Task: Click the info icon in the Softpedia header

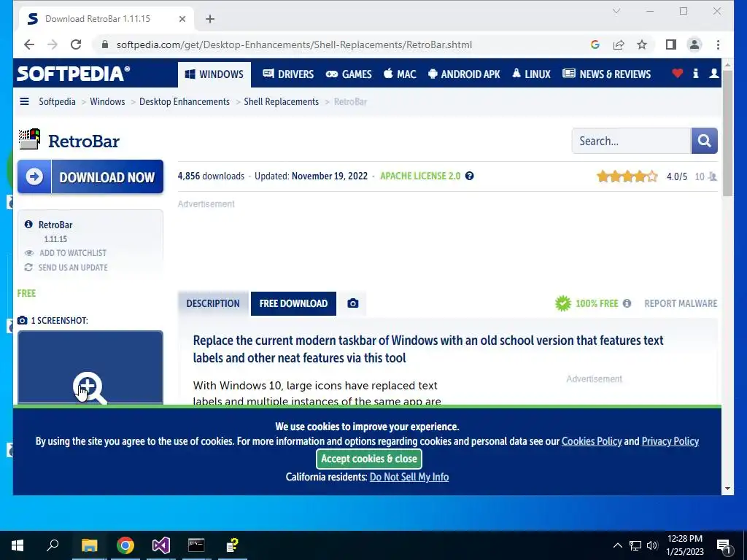Action: [695, 74]
